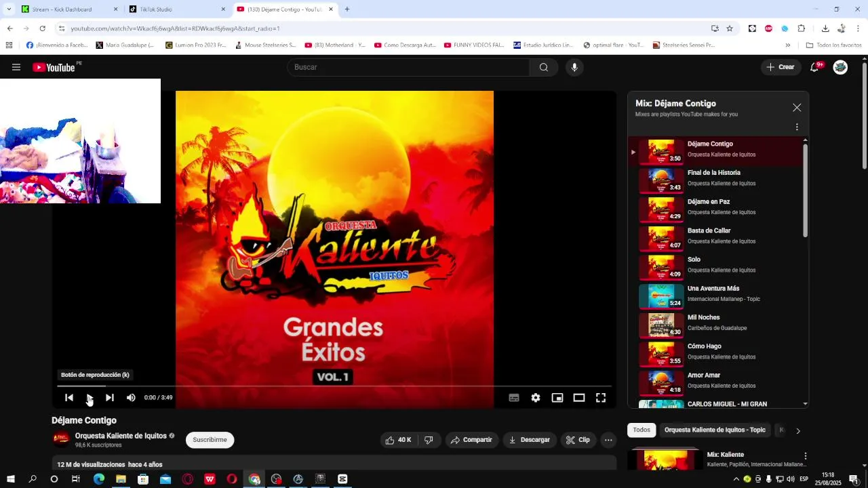Go to the previous video
The height and width of the screenshot is (488, 868).
pyautogui.click(x=69, y=398)
